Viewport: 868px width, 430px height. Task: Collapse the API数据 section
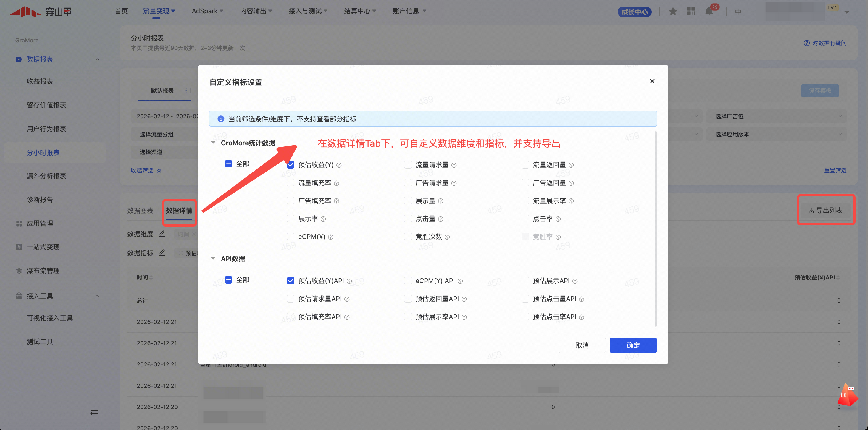[x=213, y=258]
